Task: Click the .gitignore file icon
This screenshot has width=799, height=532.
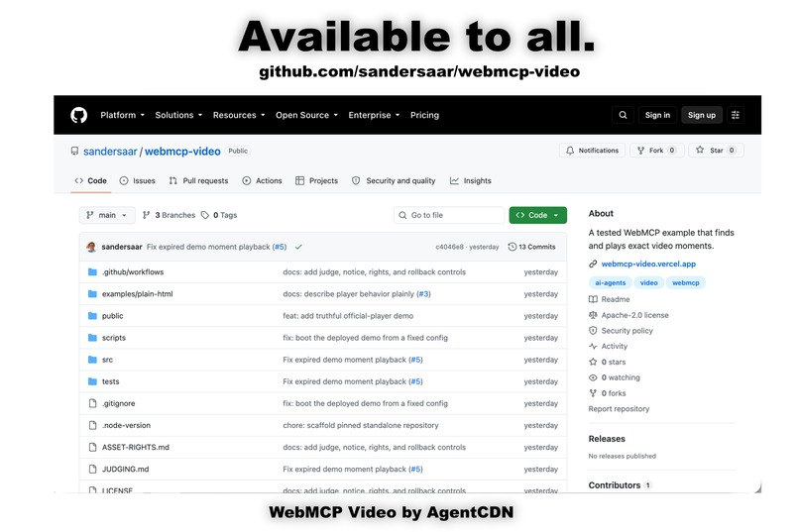Action: point(92,403)
